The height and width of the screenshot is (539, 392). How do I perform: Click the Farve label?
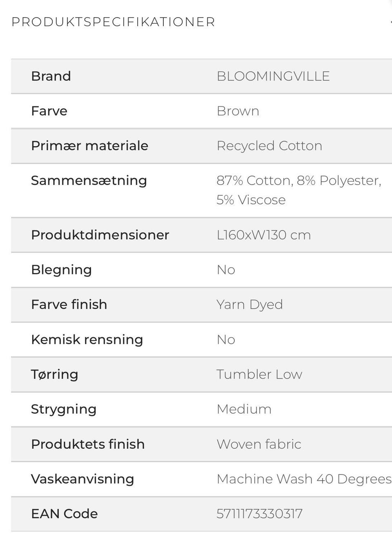tap(49, 111)
